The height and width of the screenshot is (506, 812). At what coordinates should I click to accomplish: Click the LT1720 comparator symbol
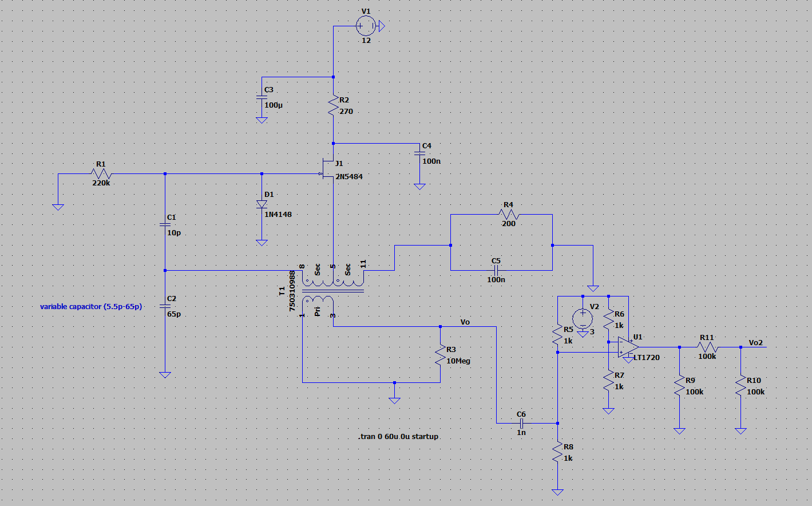pyautogui.click(x=628, y=348)
